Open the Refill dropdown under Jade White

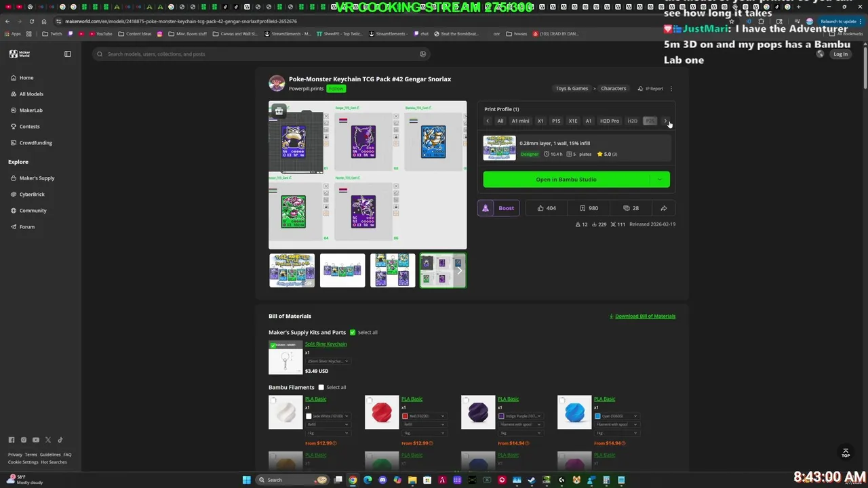pos(328,424)
